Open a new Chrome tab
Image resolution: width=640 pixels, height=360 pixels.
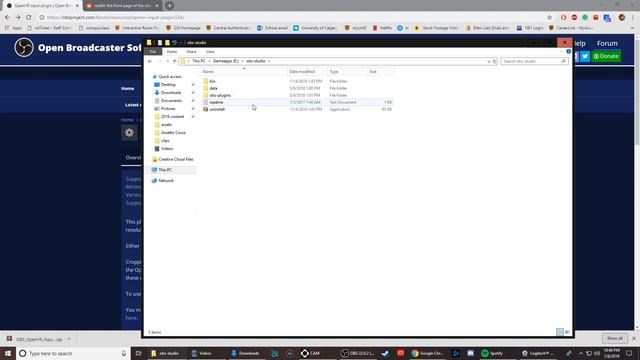(169, 6)
